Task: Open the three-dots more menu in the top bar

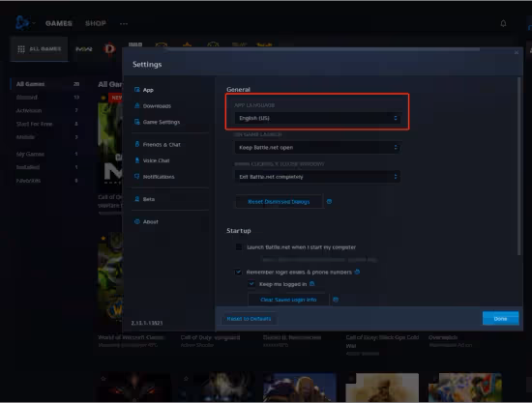Action: pos(124,24)
